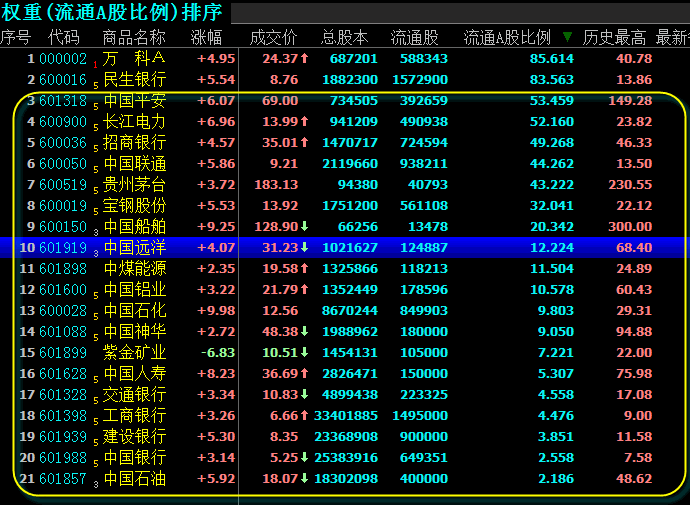Click circulating shares 400000
This screenshot has width=690, height=505.
click(x=424, y=479)
